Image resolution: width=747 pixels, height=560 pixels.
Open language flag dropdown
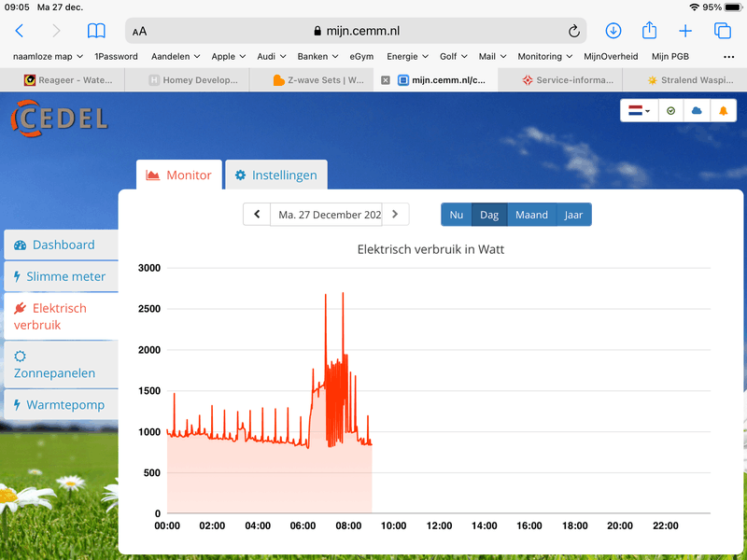[x=639, y=111]
